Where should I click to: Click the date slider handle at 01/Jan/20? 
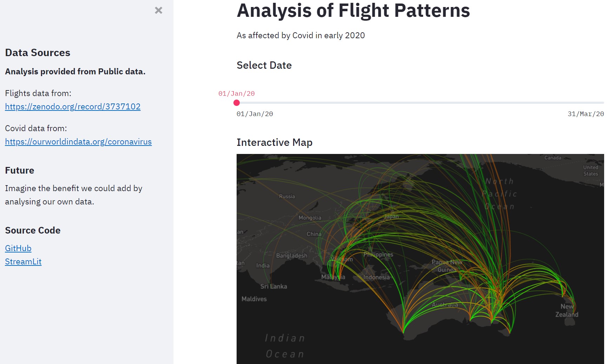237,103
